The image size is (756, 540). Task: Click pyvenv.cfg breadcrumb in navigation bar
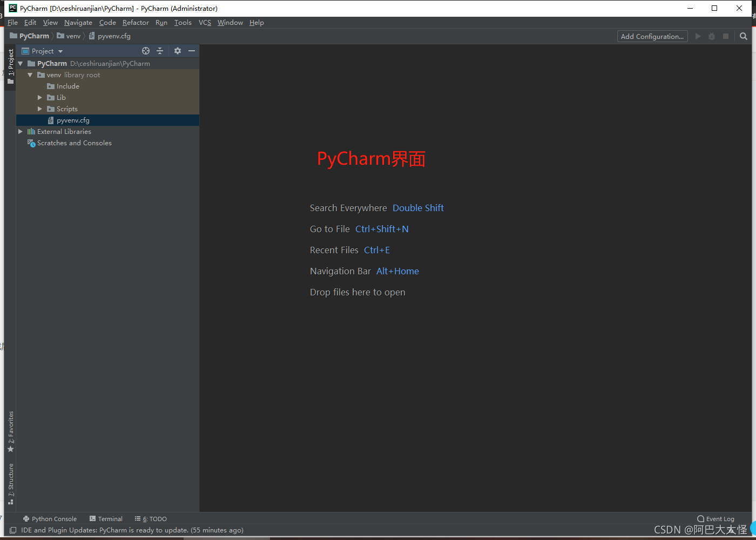pyautogui.click(x=110, y=36)
